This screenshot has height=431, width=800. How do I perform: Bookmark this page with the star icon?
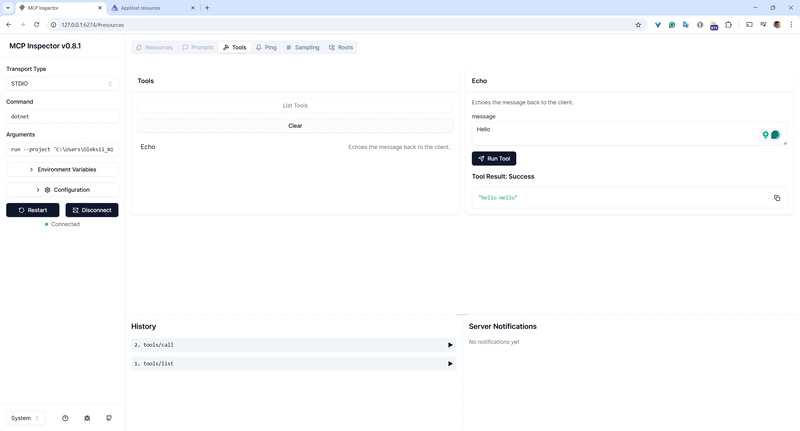pos(638,24)
